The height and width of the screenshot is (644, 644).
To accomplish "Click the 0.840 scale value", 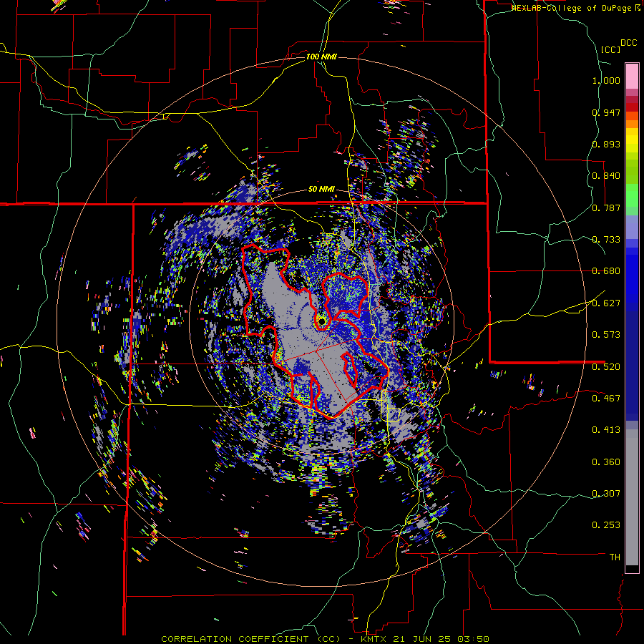I will pos(606,176).
